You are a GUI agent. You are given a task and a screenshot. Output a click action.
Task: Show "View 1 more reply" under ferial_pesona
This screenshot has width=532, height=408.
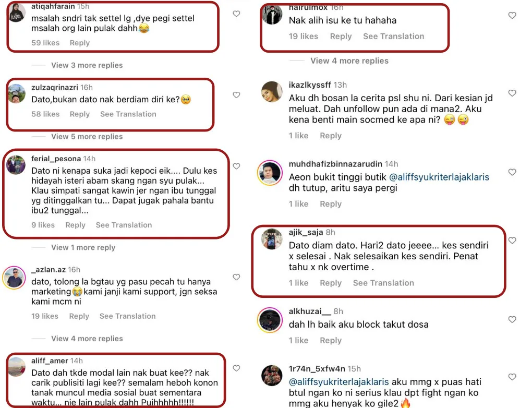tap(83, 247)
